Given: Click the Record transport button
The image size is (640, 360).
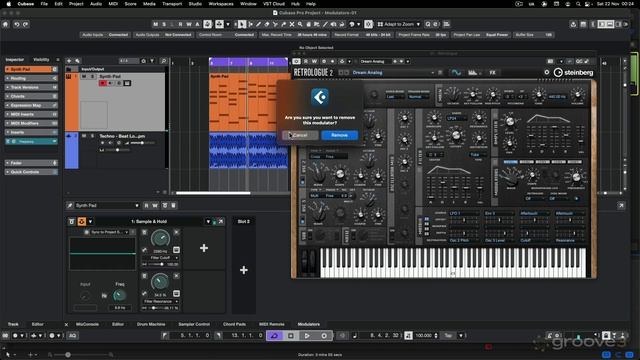Looking at the screenshot, I should coord(324,336).
